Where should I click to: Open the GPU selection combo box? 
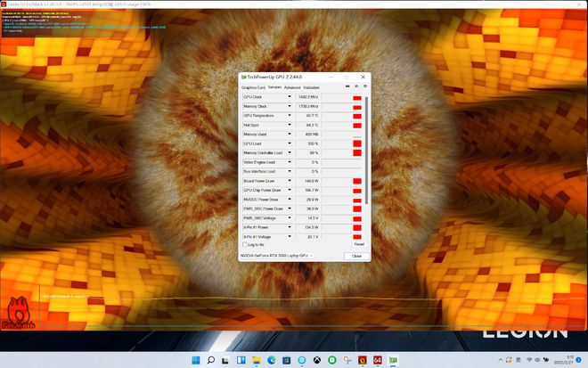[277, 256]
